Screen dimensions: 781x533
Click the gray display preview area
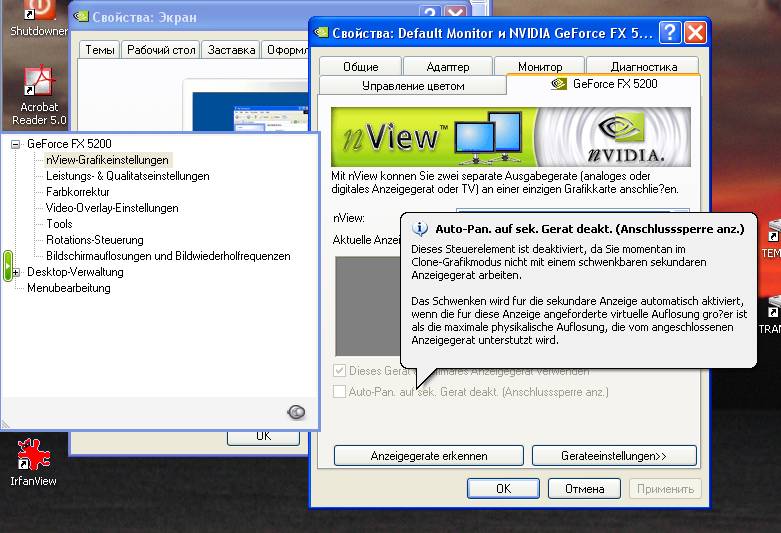pyautogui.click(x=368, y=306)
